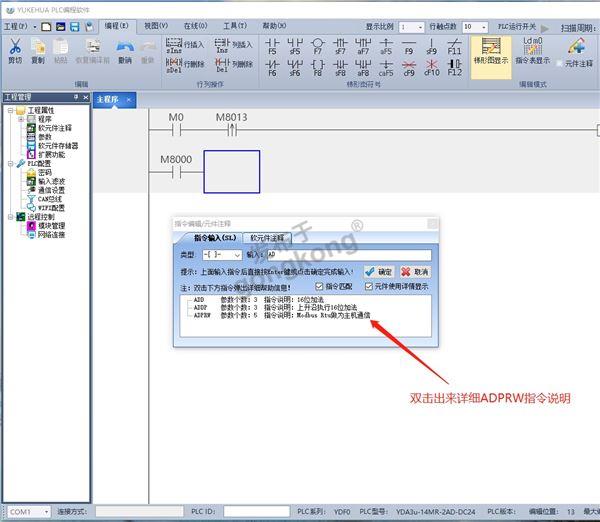Click the 确定 confirm button
Screen dimensions: 600x522
[379, 271]
